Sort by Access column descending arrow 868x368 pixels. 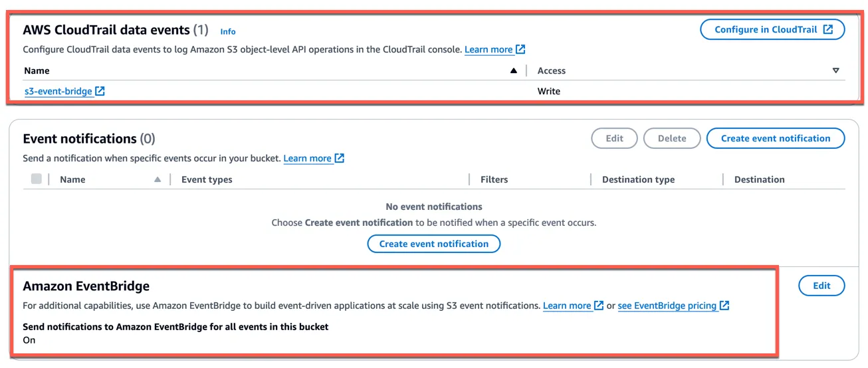pos(836,70)
